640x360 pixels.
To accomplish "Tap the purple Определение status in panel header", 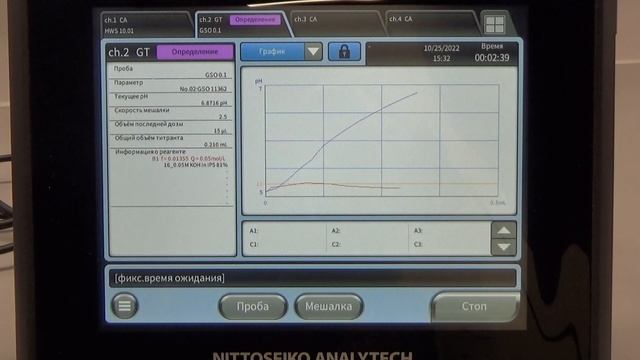I will point(195,52).
